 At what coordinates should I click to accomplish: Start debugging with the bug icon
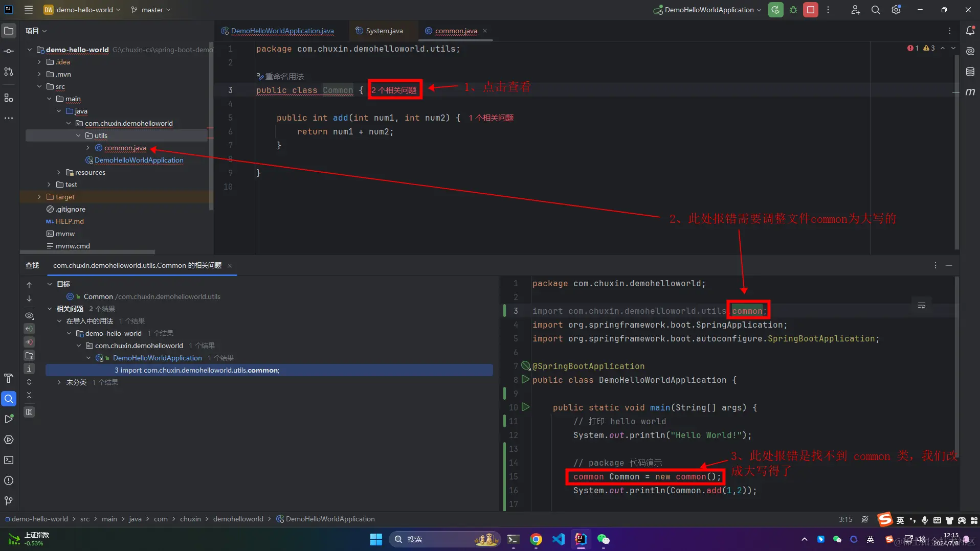coord(793,10)
